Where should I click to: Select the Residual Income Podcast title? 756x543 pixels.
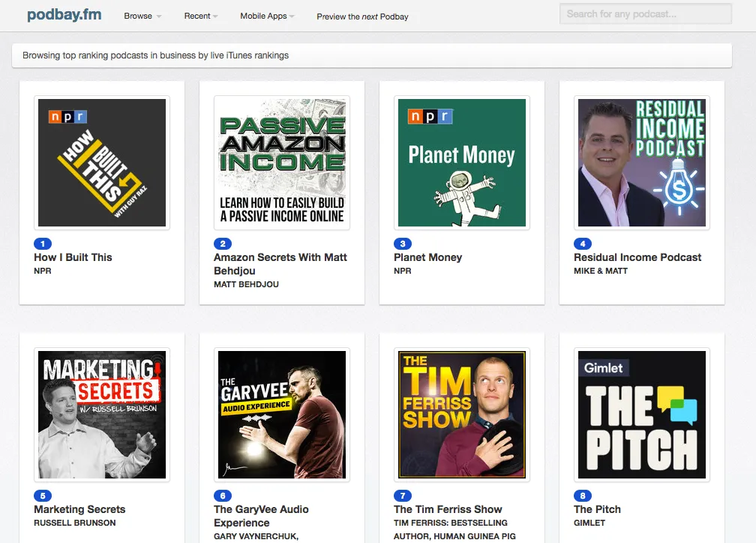pos(637,257)
